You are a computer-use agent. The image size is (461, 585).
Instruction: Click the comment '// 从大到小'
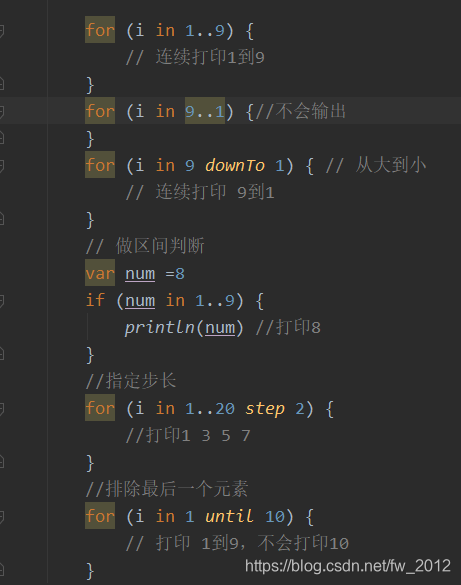376,165
